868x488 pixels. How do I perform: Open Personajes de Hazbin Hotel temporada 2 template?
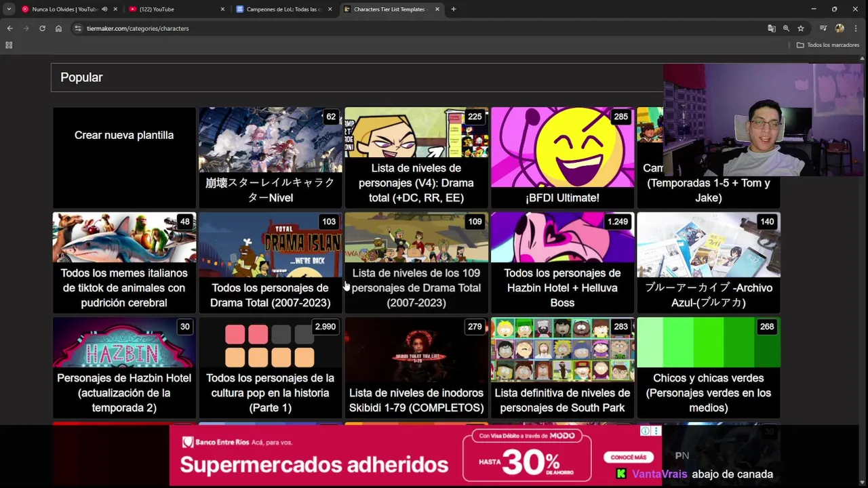124,367
